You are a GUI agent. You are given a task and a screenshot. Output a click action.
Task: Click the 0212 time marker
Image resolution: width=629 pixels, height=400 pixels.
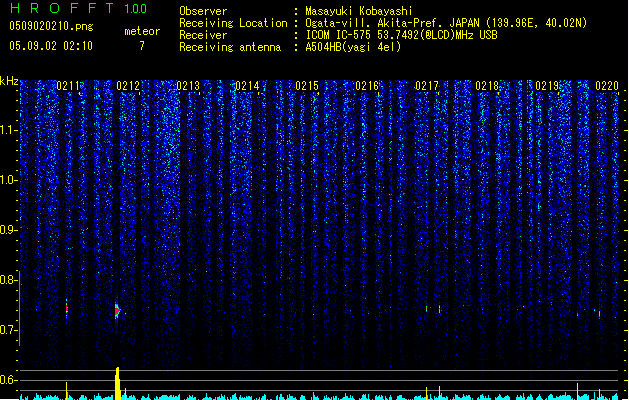(x=128, y=86)
